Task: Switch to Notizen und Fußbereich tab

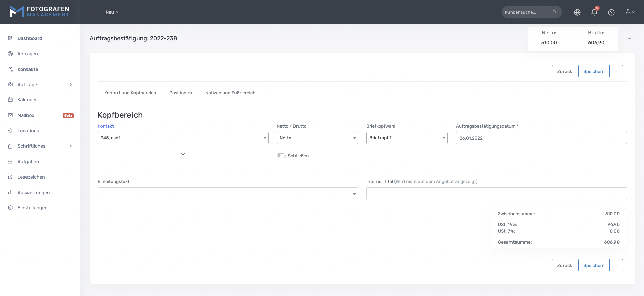Action: (230, 93)
